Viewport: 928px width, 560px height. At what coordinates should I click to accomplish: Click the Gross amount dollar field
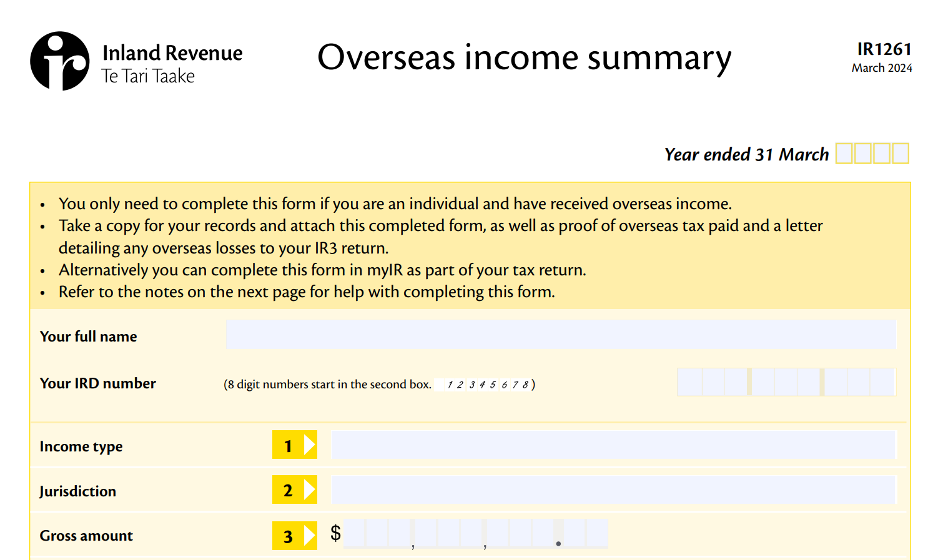click(x=476, y=534)
